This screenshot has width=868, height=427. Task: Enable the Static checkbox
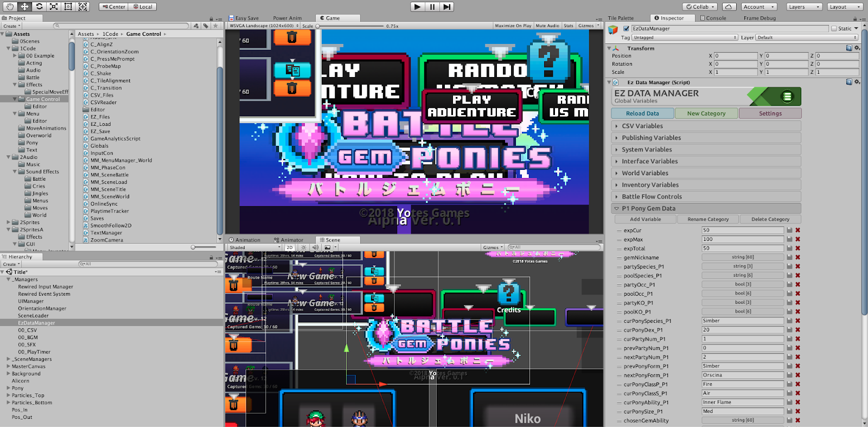(x=834, y=29)
